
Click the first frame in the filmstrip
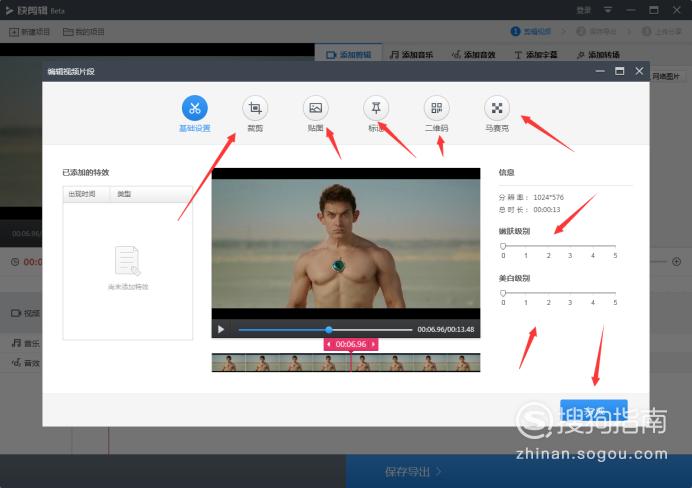click(x=229, y=363)
